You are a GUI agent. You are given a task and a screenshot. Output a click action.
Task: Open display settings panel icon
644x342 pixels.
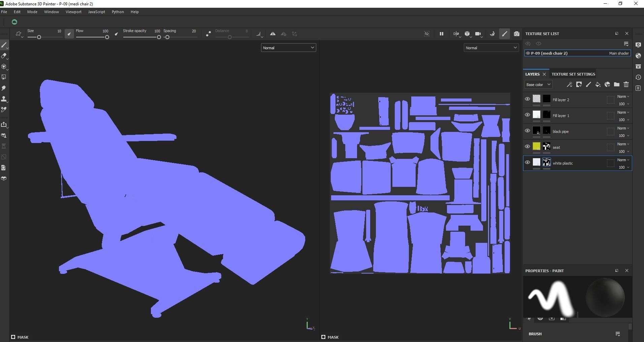[x=638, y=45]
